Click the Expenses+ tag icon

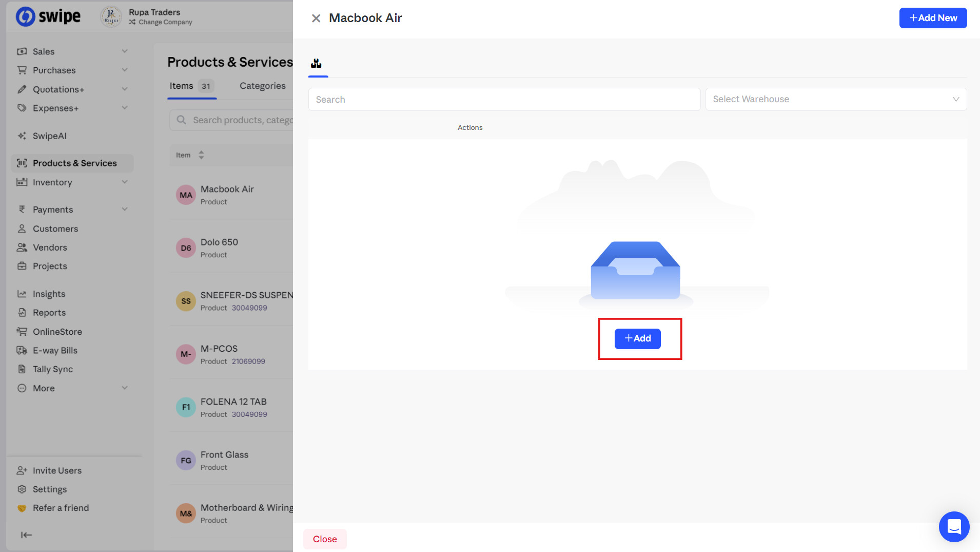coord(22,108)
